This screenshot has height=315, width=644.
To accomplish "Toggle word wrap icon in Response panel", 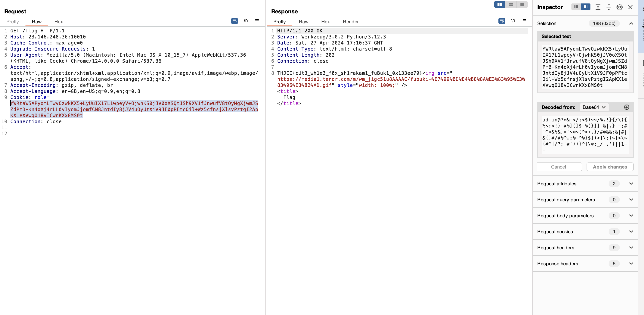I will point(501,21).
